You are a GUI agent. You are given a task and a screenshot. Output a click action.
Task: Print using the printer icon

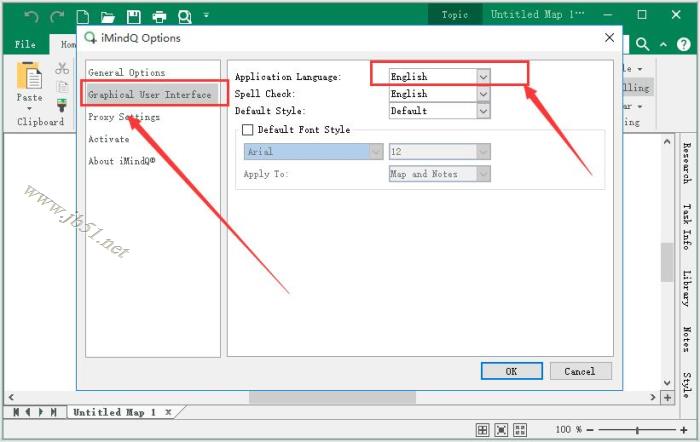pyautogui.click(x=159, y=17)
